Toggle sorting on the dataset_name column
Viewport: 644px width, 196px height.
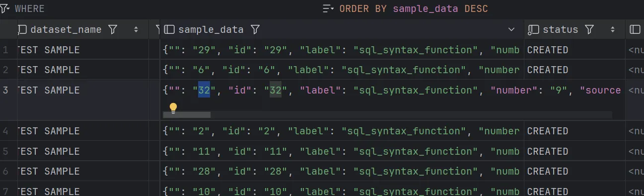click(x=136, y=30)
